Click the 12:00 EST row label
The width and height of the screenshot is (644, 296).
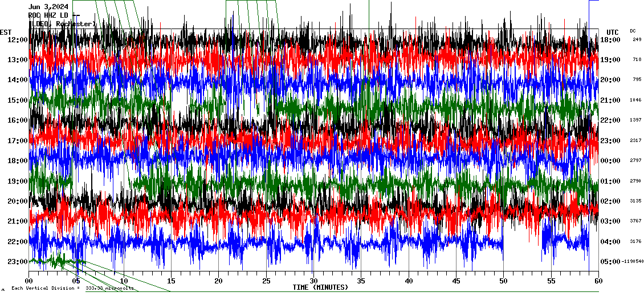[17, 39]
